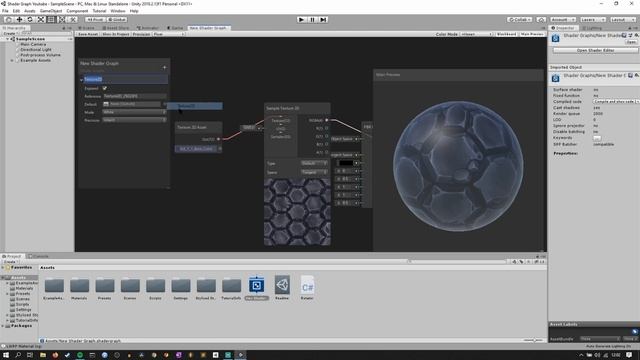Click the Texture 2D Asset node object field
Screen dimensions: 640x360
(197, 149)
